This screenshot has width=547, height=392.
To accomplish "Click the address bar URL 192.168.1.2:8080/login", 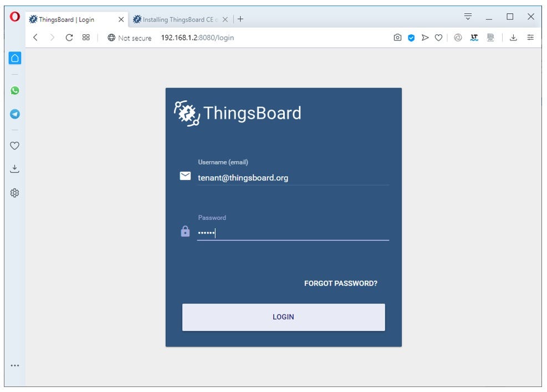I will (197, 38).
